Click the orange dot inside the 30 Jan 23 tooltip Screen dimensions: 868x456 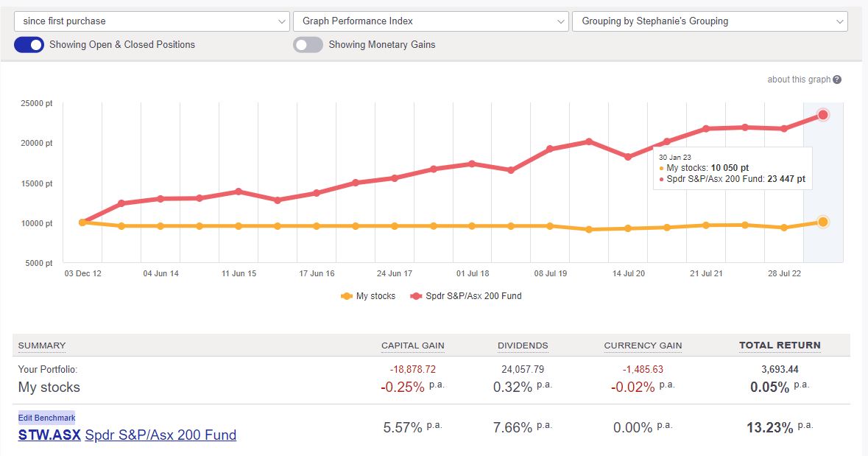660,168
